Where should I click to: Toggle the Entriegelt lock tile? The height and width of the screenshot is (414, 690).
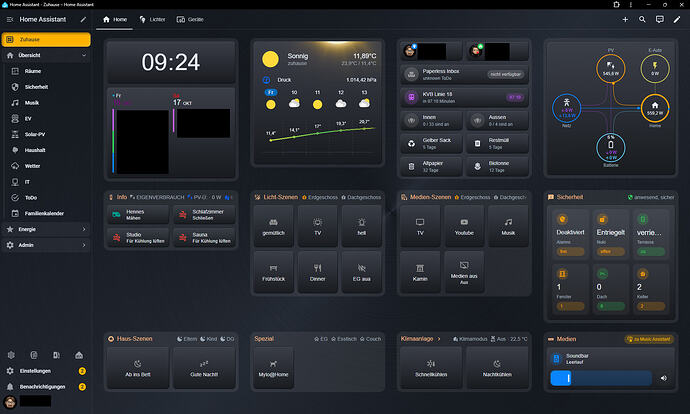point(610,234)
